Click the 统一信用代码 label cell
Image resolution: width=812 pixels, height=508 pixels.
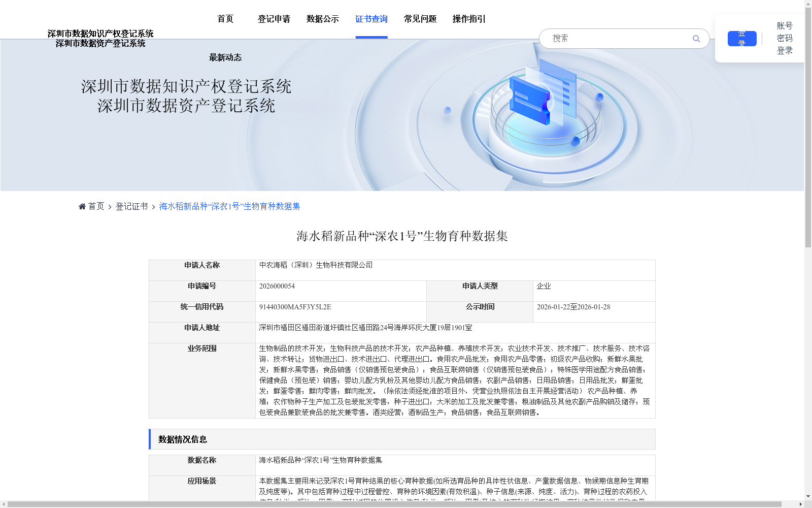[x=202, y=312]
